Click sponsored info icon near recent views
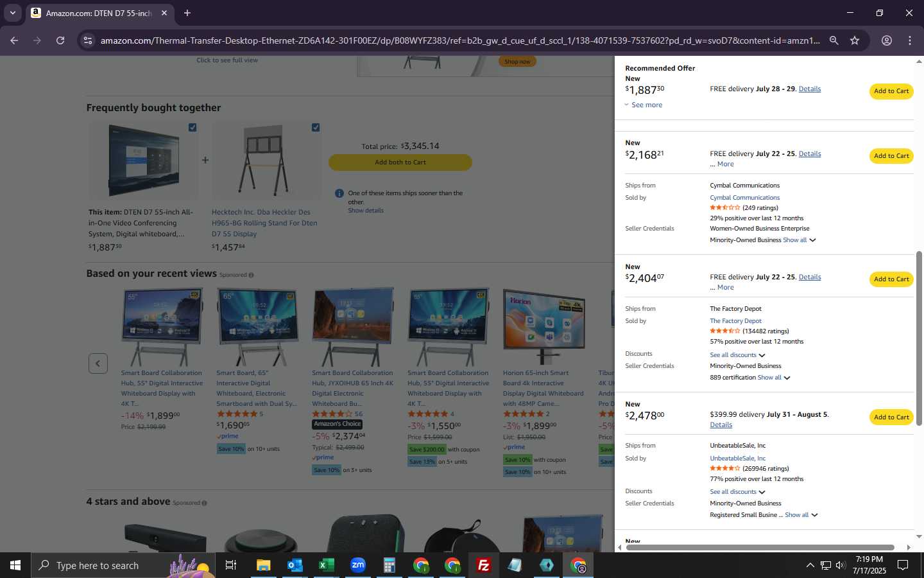The width and height of the screenshot is (924, 578). (x=251, y=275)
